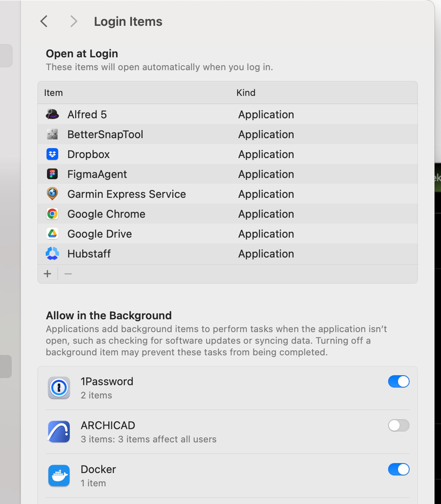Click the 1Password label
This screenshot has height=504, width=441.
[x=107, y=381]
